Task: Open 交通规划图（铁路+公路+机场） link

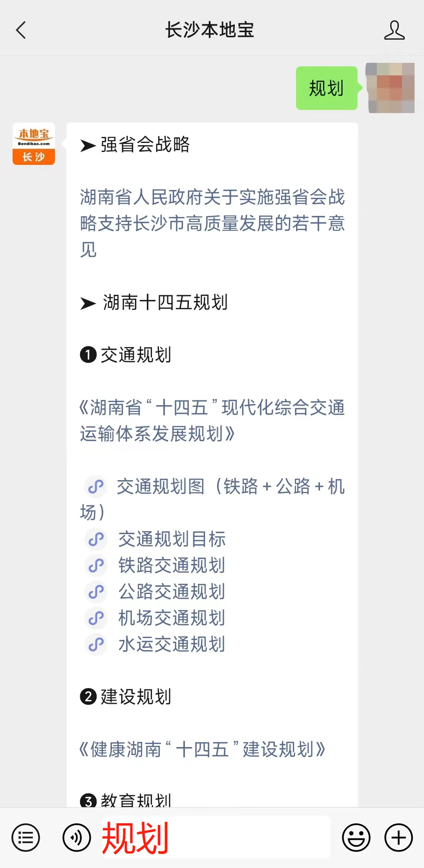Action: click(212, 499)
